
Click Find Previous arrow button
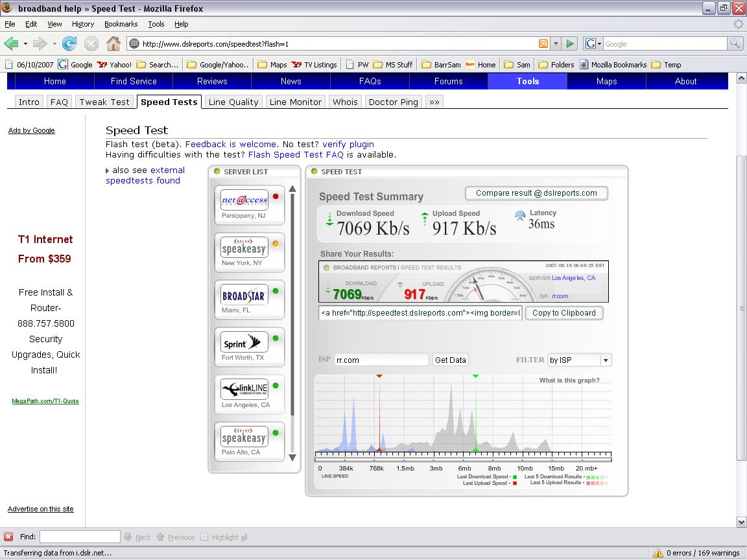175,537
